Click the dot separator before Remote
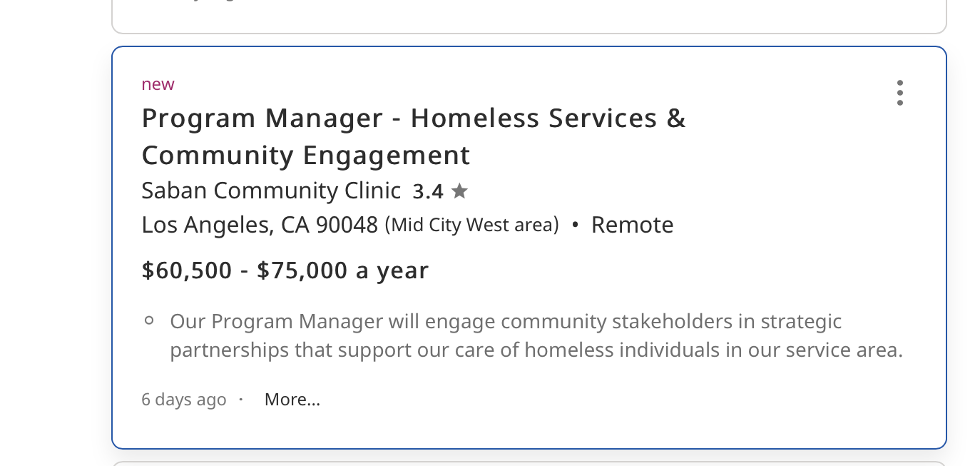 [575, 225]
